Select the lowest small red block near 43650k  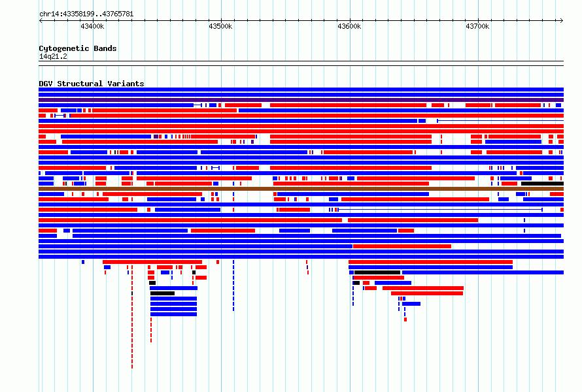click(x=405, y=319)
